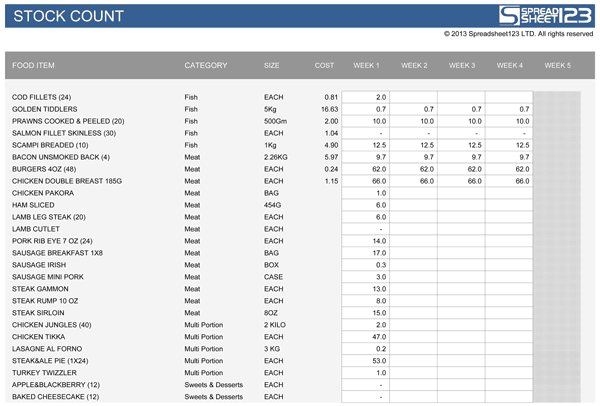The width and height of the screenshot is (600, 406).
Task: Click size 2 KILO for CHICKEN JUNGLES
Action: (x=275, y=325)
